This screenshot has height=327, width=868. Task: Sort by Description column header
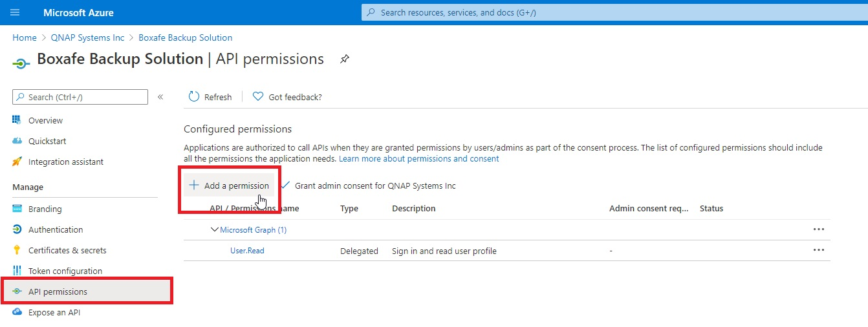414,208
